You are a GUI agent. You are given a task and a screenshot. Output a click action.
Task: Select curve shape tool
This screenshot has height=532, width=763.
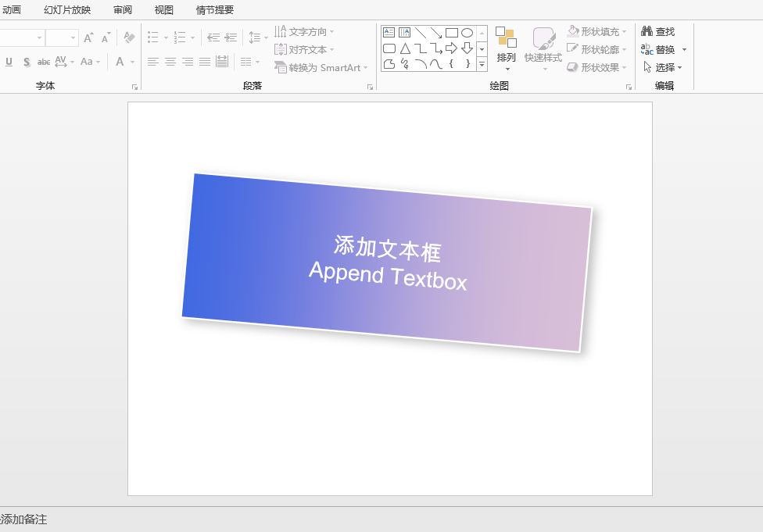pos(436,64)
